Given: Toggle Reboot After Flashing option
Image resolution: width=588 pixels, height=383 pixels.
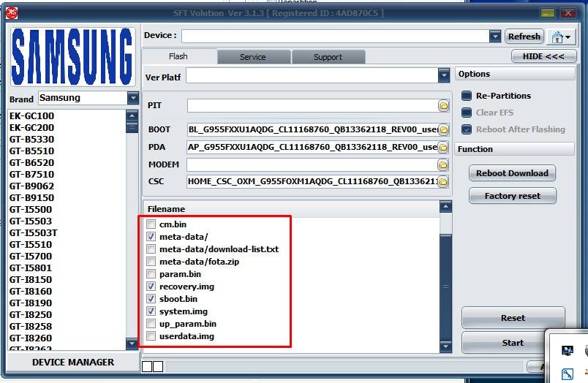Looking at the screenshot, I should [467, 129].
